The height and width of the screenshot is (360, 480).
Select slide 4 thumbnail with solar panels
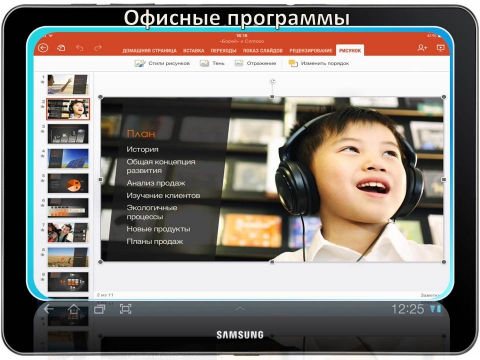click(x=68, y=158)
